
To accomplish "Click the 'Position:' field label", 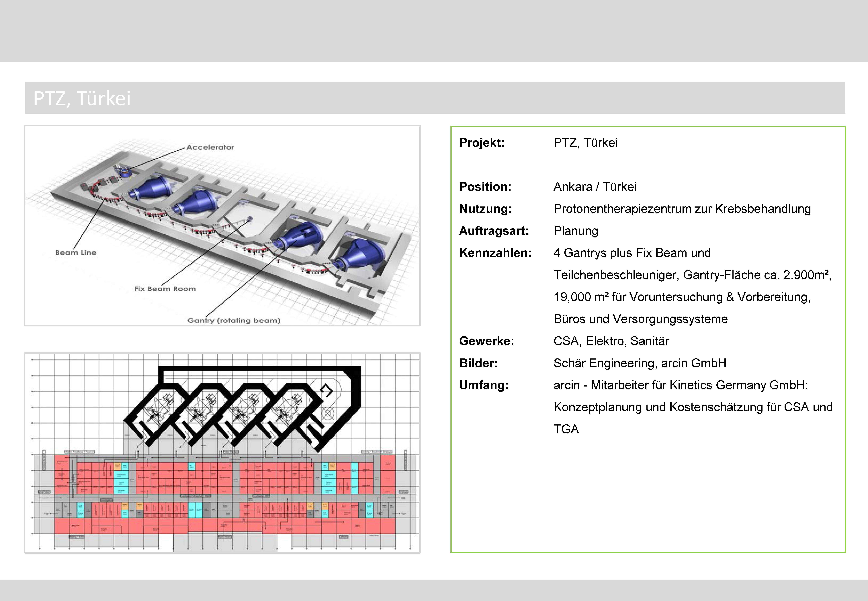I will [x=485, y=187].
